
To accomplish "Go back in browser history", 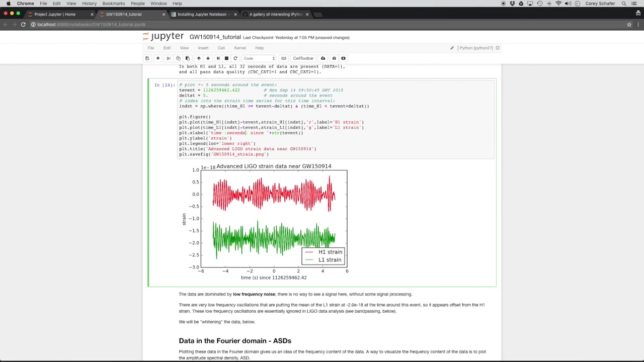I will (6, 24).
